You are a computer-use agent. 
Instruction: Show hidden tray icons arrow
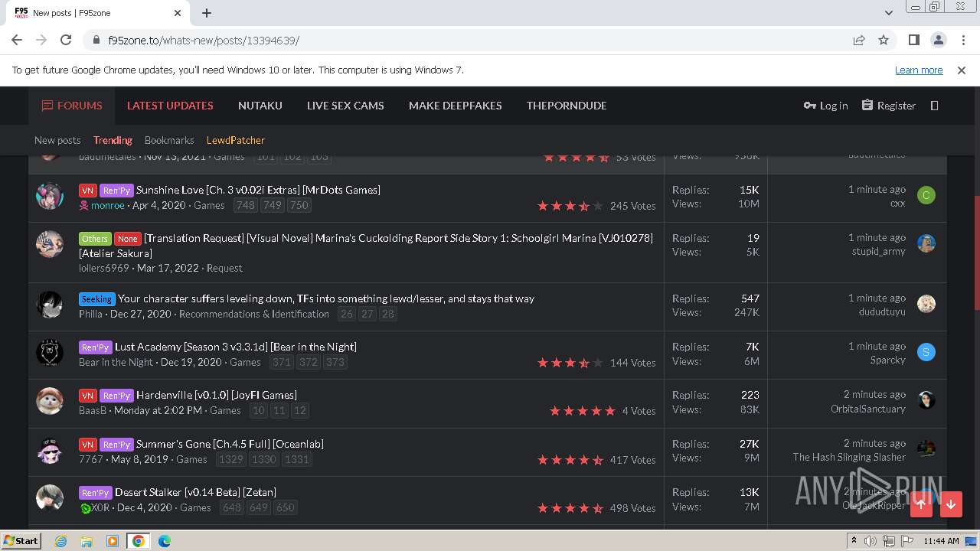(854, 541)
